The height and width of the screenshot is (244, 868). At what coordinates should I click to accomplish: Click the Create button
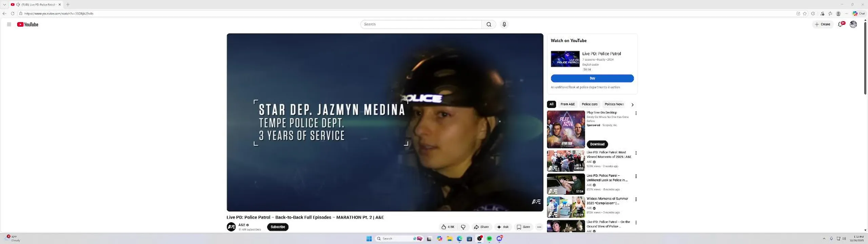coord(823,24)
